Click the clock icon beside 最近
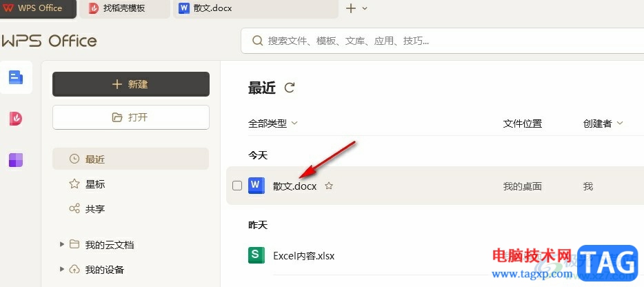Viewport: 644px width, 287px height. click(74, 159)
